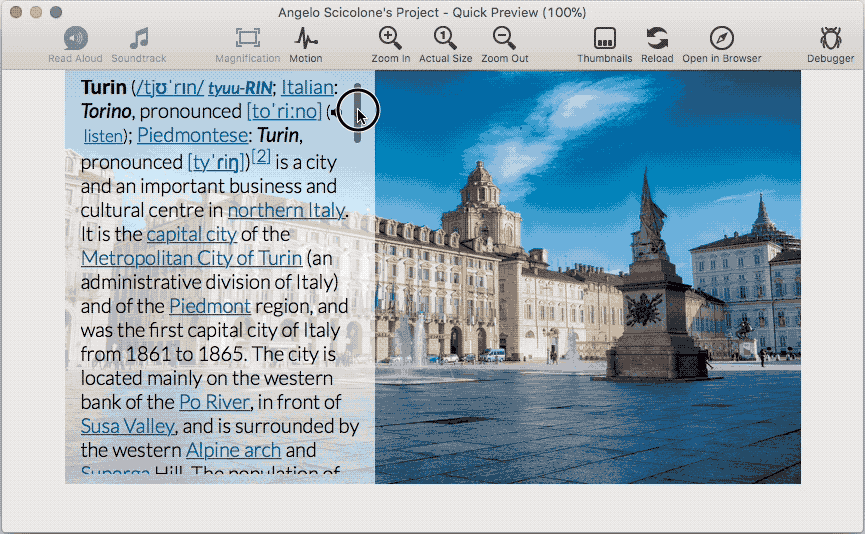Open the tyuu-RIN respelling link
865x534 pixels.
[240, 88]
